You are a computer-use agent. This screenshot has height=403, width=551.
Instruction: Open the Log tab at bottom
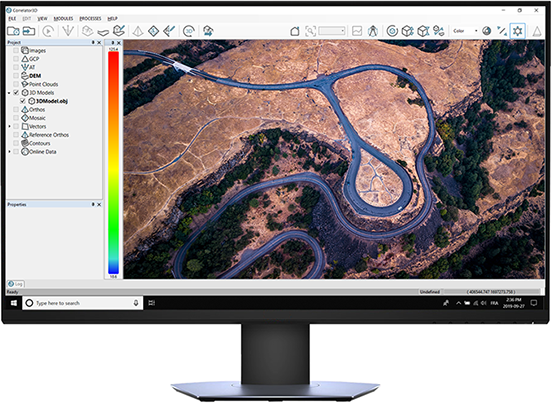click(x=15, y=284)
